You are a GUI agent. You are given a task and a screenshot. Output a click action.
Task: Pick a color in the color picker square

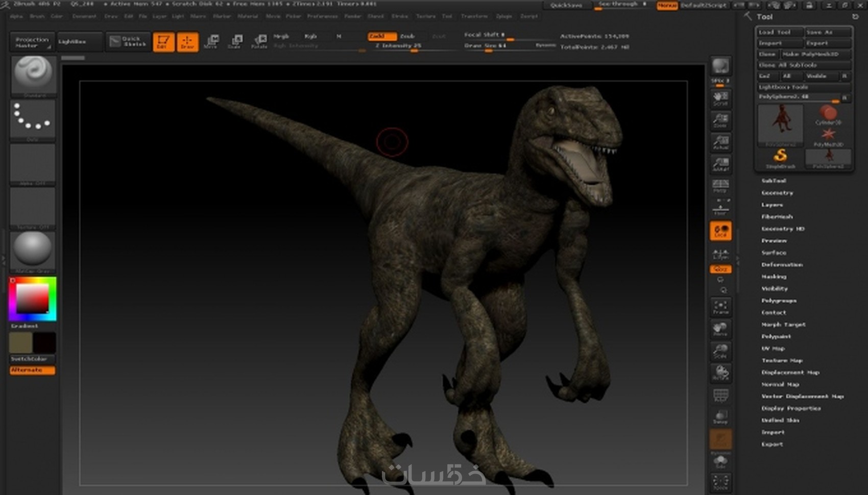[33, 298]
